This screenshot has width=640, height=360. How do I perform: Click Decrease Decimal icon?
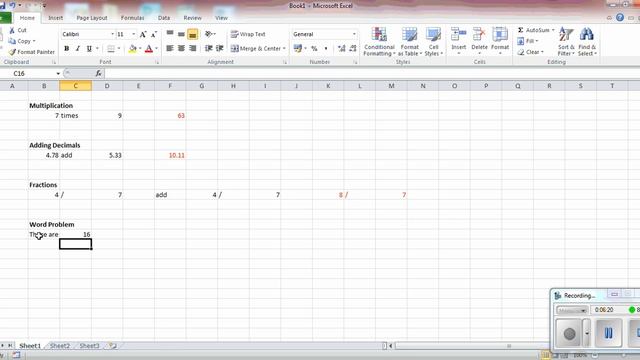click(353, 49)
